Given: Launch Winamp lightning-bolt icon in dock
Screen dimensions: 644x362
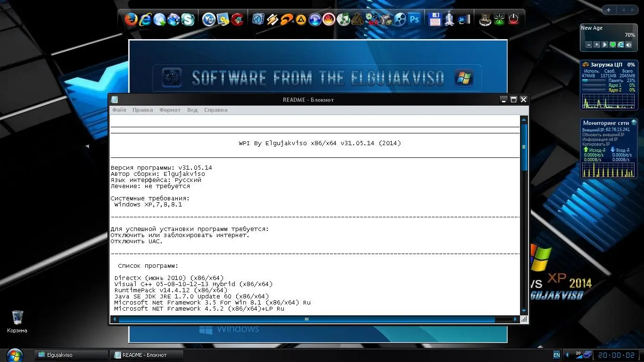Looking at the screenshot, I should [x=272, y=19].
